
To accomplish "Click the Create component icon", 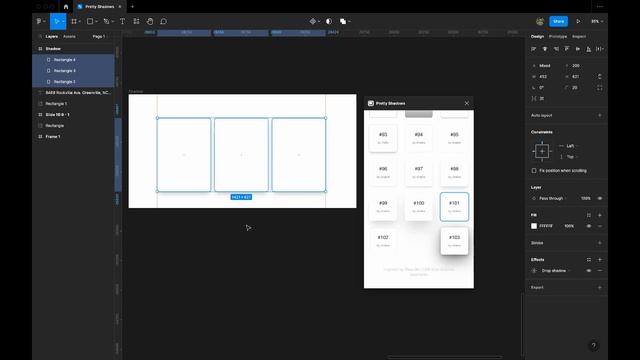I will [x=313, y=21].
